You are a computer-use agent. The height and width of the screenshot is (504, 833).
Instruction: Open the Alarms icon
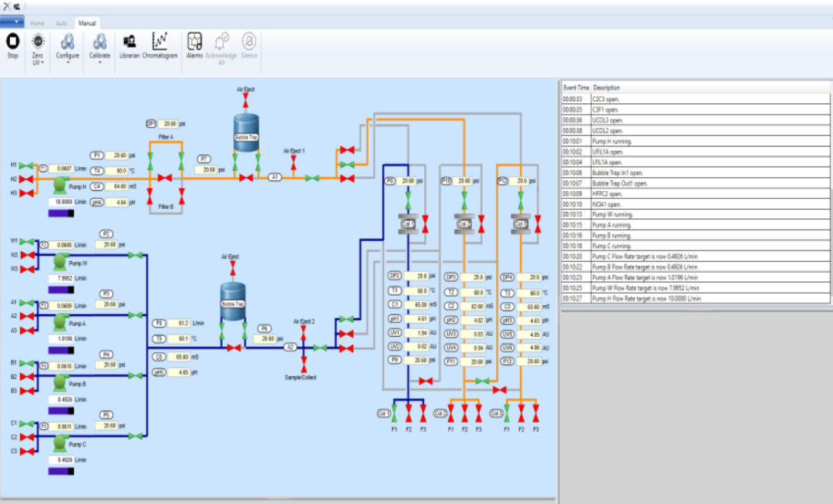pyautogui.click(x=194, y=42)
